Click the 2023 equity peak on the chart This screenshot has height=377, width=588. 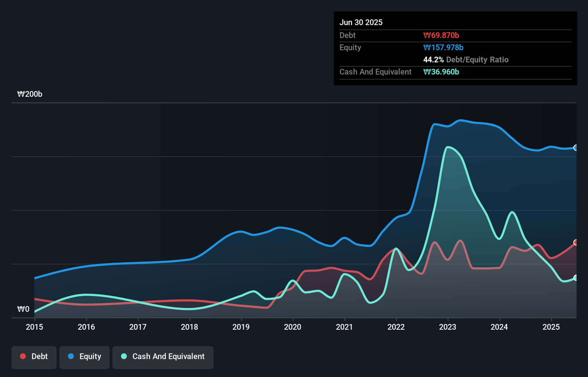[x=462, y=121]
